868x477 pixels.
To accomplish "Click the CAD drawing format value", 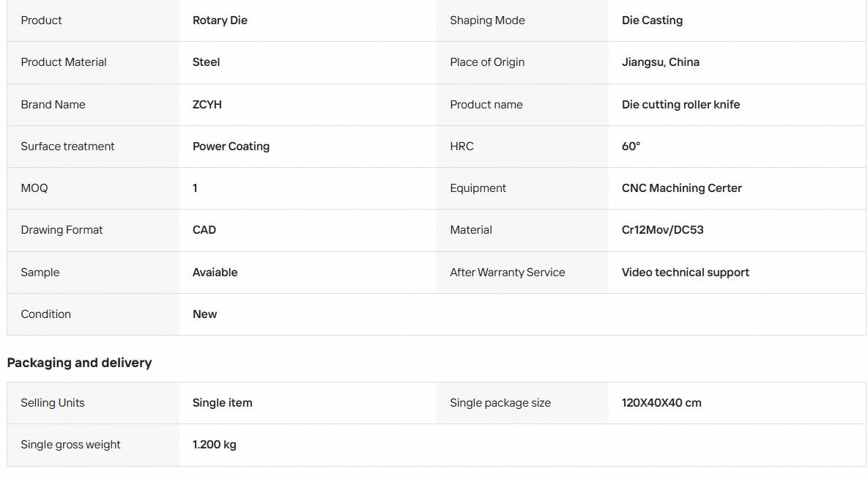I will 204,230.
